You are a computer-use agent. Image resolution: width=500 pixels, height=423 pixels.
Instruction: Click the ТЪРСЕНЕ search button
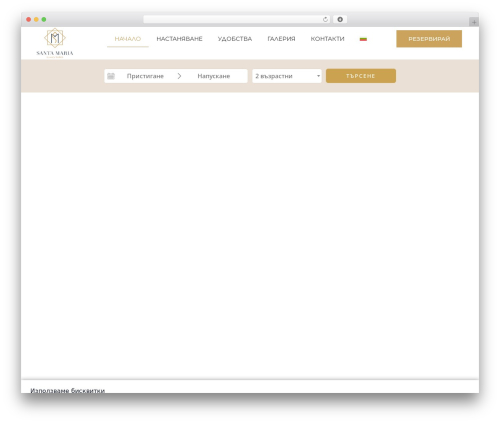[361, 76]
